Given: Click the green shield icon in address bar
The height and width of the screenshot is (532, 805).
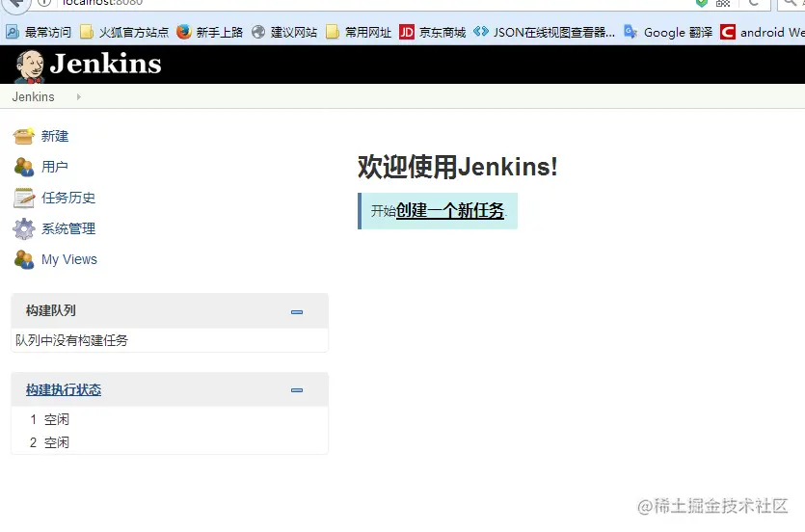Looking at the screenshot, I should click(x=701, y=3).
